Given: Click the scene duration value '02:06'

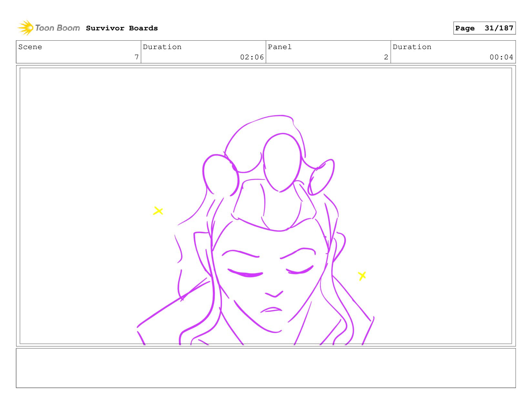Looking at the screenshot, I should [252, 57].
